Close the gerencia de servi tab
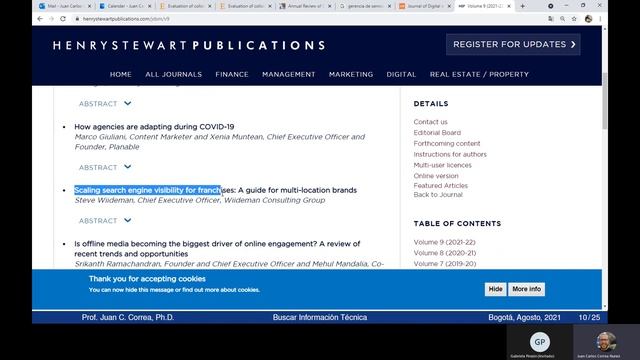The width and height of the screenshot is (640, 360). pyautogui.click(x=389, y=6)
